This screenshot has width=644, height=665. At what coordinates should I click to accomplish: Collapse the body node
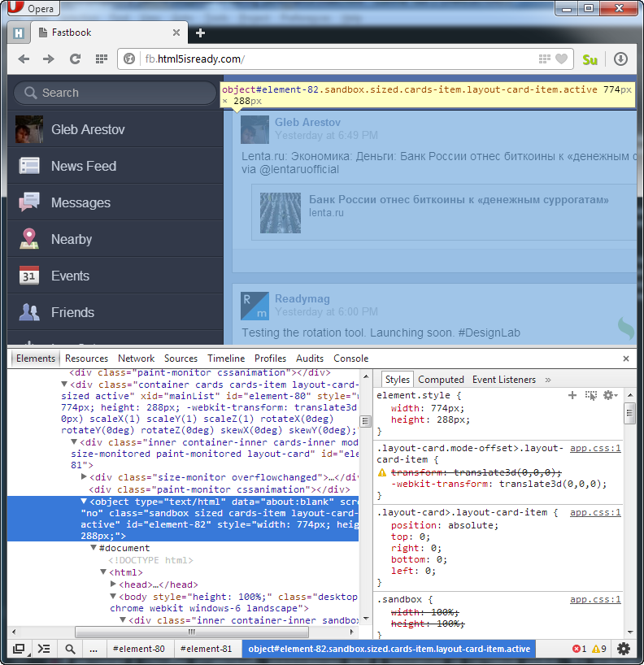coord(113,596)
